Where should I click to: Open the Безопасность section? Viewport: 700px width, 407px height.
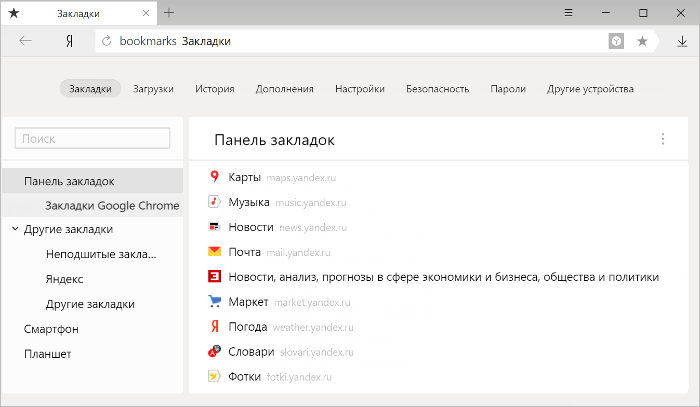coord(438,89)
